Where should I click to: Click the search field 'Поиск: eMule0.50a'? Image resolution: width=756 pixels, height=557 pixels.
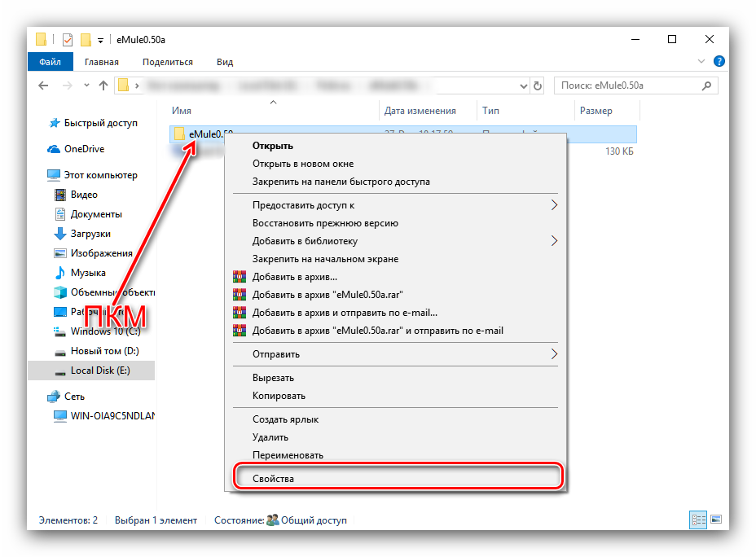627,86
